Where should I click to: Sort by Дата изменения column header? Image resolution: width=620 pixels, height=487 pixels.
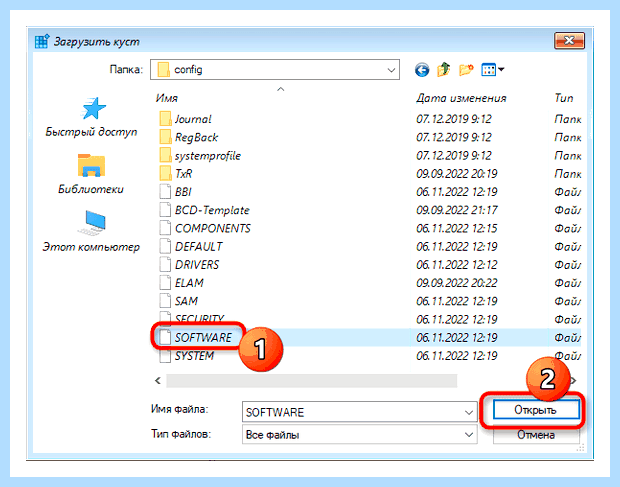pyautogui.click(x=461, y=98)
